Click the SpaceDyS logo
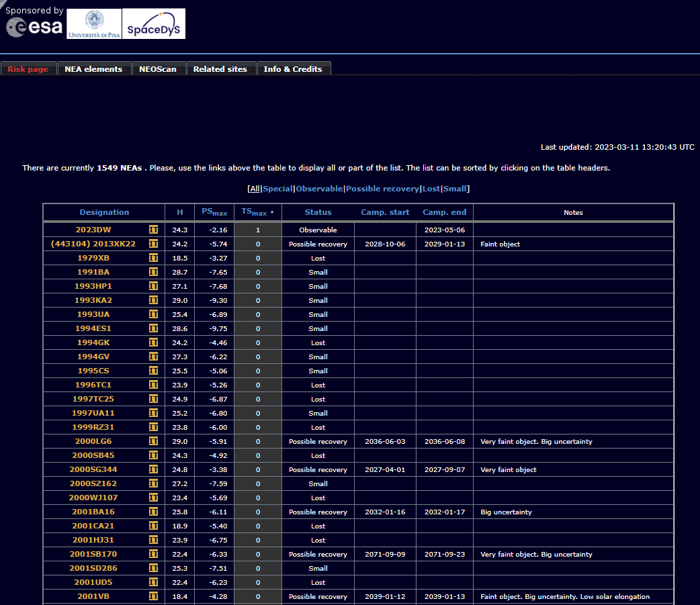 tap(154, 24)
